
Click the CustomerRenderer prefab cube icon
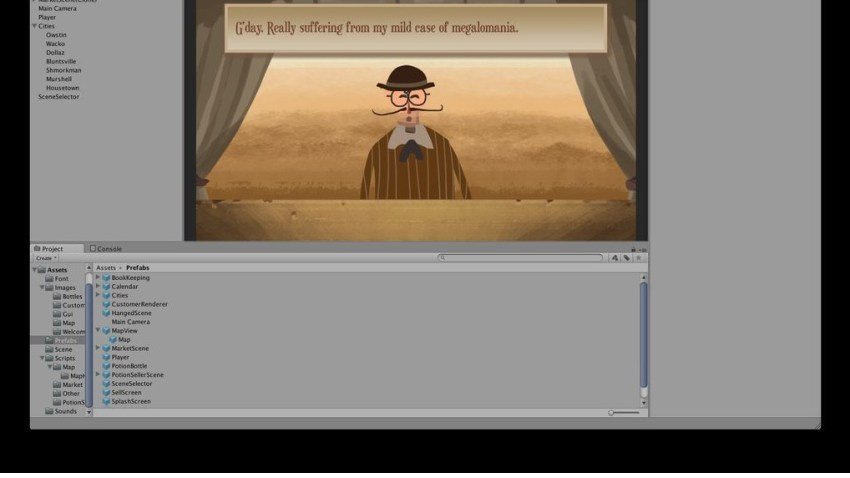[106, 304]
